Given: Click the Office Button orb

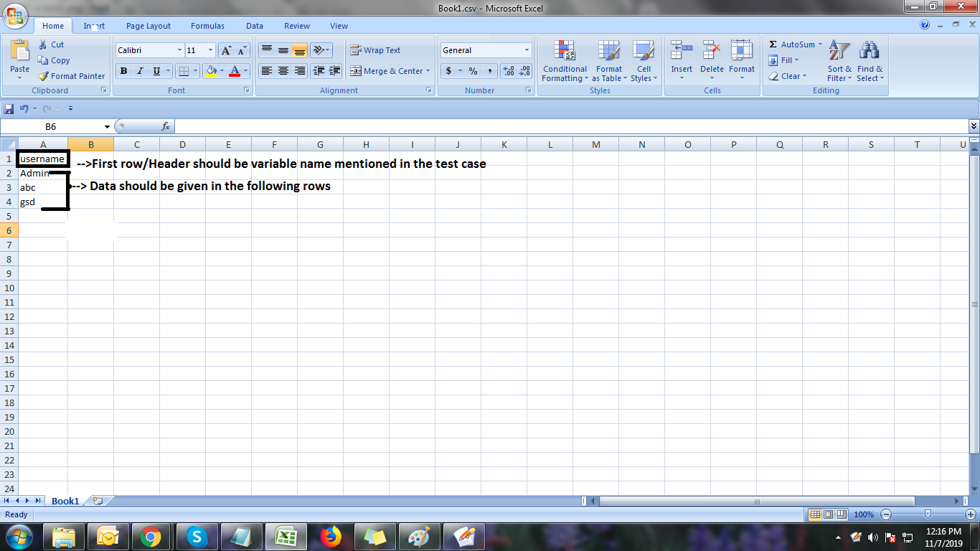Looking at the screenshot, I should [14, 17].
